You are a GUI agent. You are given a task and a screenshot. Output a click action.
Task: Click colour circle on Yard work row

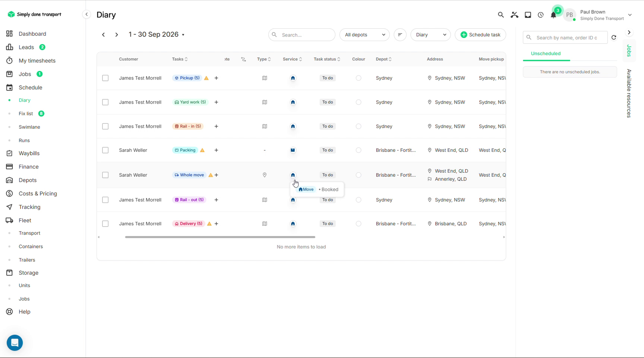click(359, 102)
